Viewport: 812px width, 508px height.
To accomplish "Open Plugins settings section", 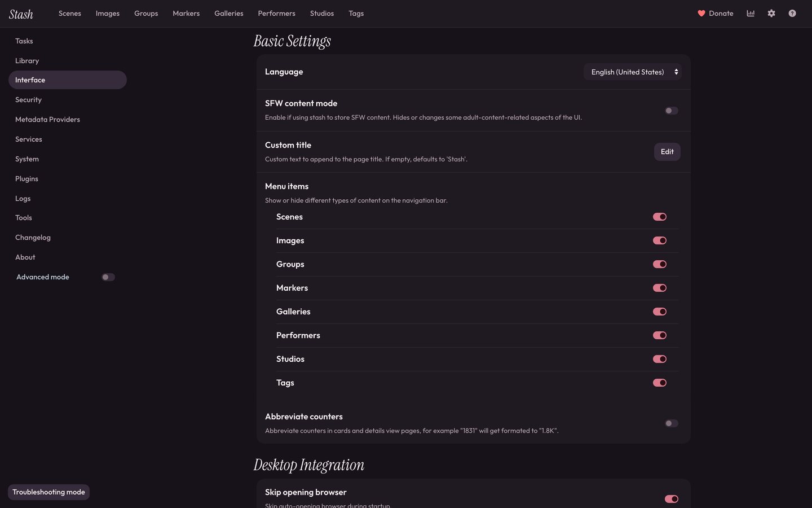I will click(x=68, y=179).
